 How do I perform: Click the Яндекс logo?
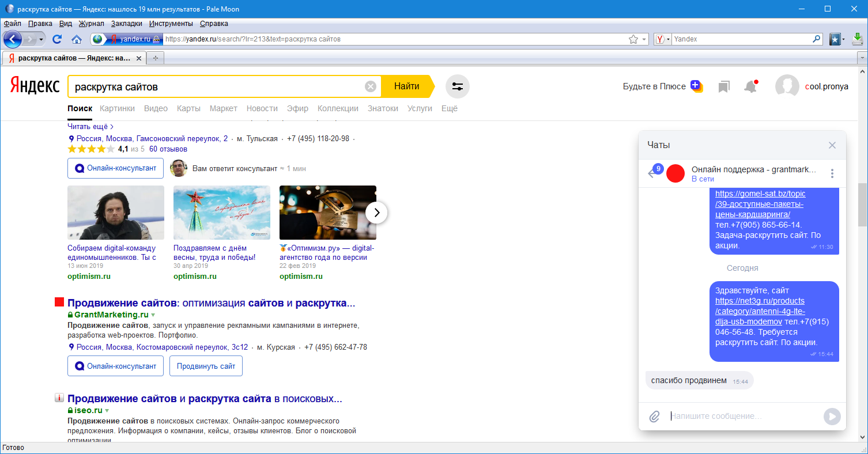(x=35, y=86)
